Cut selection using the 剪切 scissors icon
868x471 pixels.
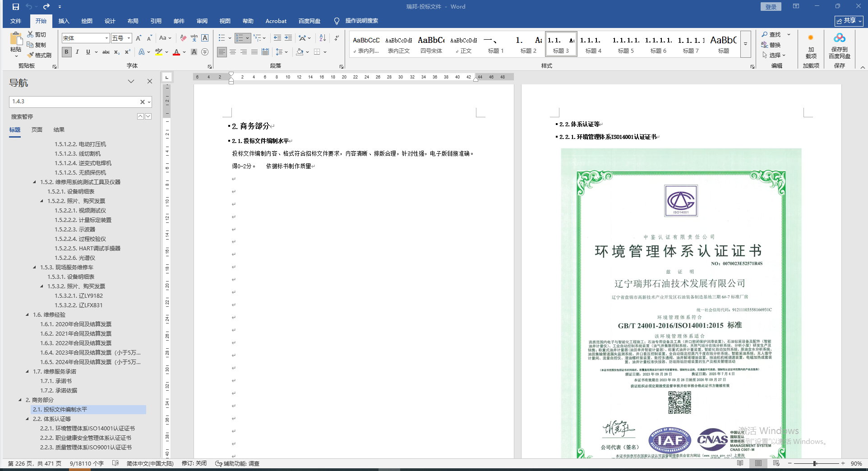[x=36, y=34]
